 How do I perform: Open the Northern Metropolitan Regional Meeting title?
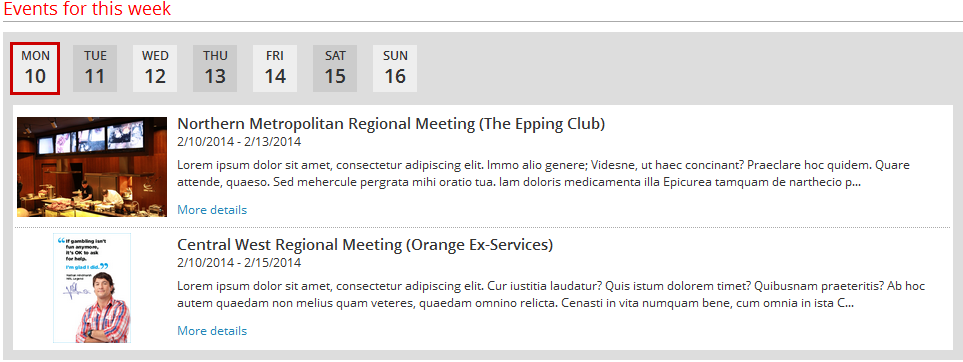(391, 124)
